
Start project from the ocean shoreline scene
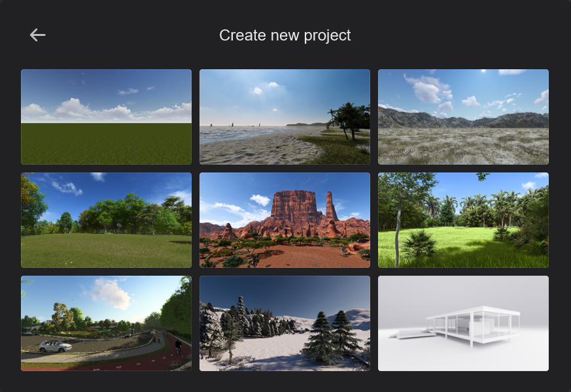coord(285,117)
